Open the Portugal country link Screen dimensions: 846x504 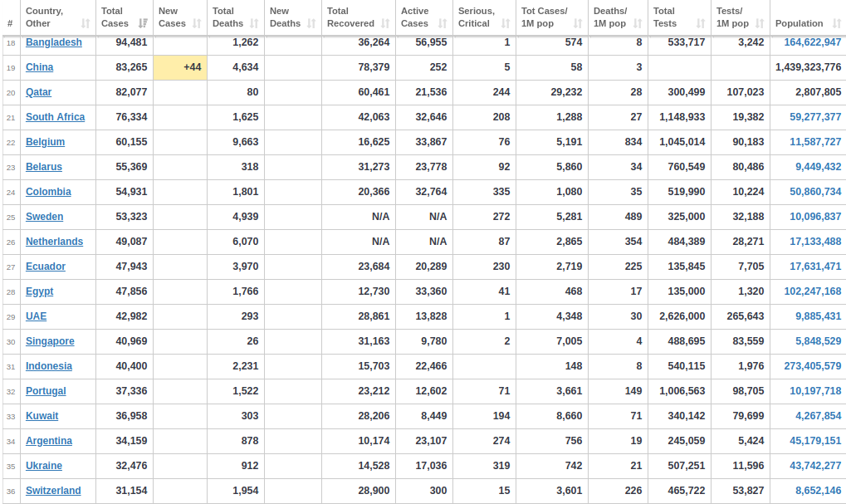point(46,391)
